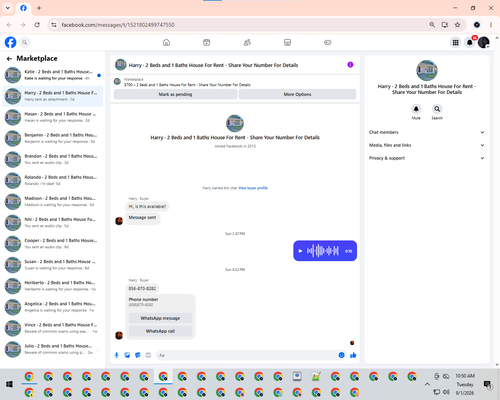The height and width of the screenshot is (400, 500).
Task: Open Heriberto's conversation in chat list
Action: (x=53, y=286)
